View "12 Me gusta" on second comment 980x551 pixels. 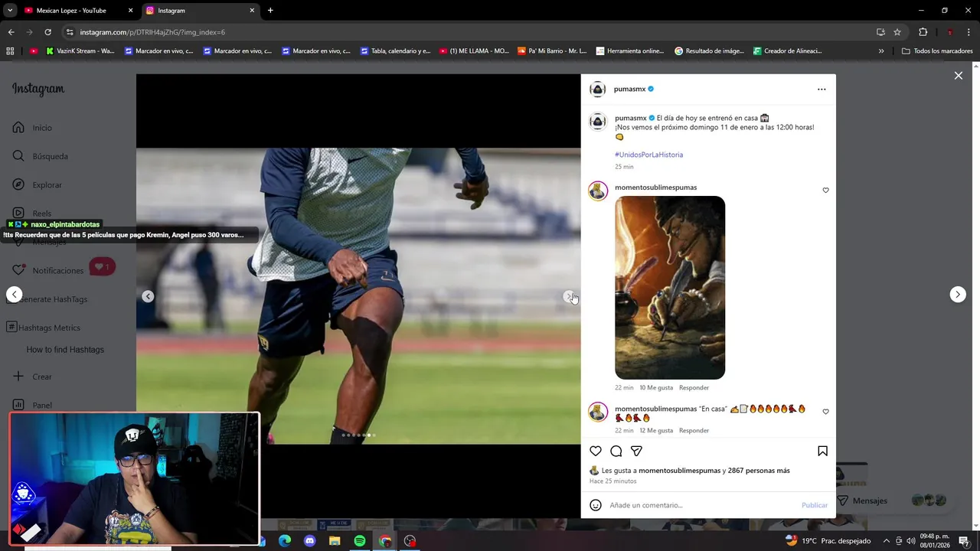tap(656, 430)
